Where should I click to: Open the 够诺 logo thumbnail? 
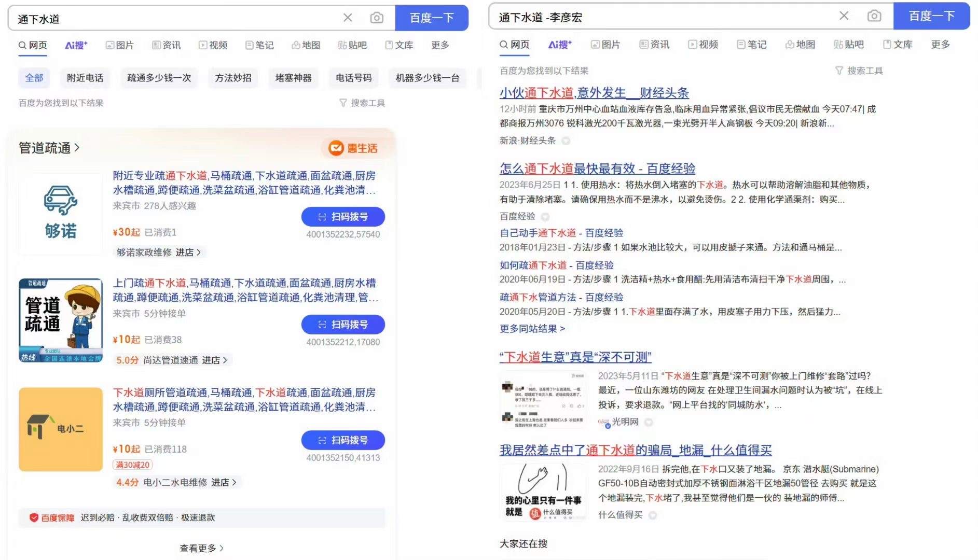[61, 213]
